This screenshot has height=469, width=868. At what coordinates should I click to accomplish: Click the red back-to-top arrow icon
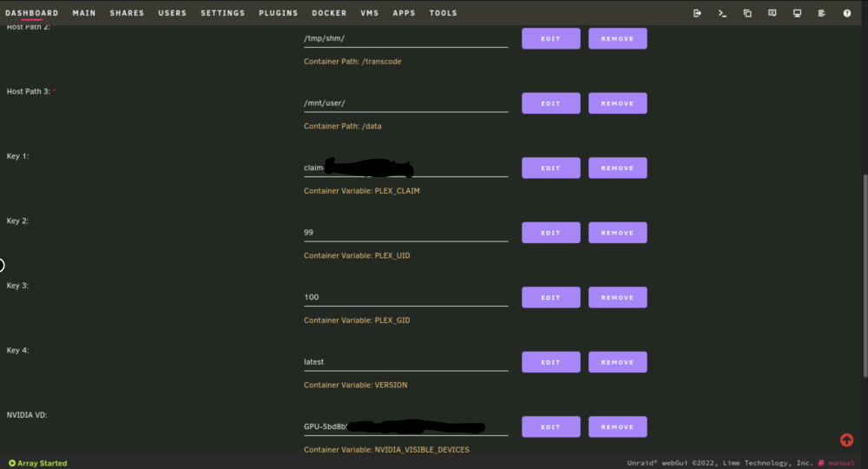[x=846, y=440]
